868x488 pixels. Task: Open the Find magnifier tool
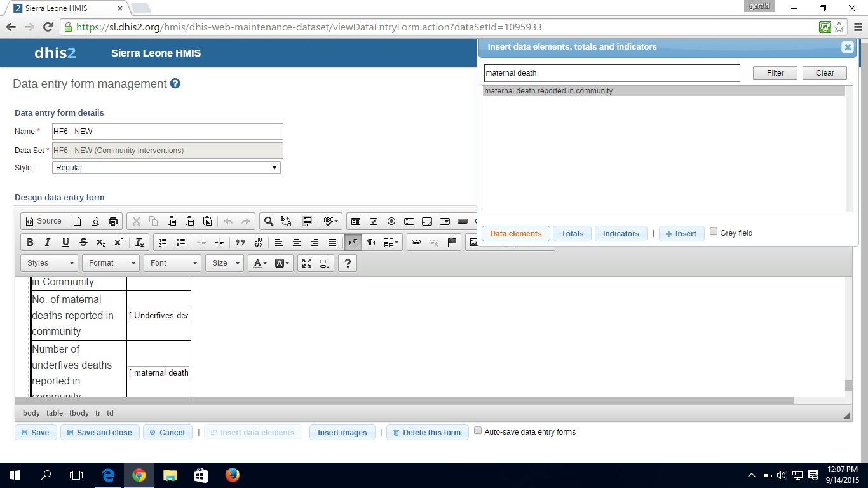click(x=269, y=221)
